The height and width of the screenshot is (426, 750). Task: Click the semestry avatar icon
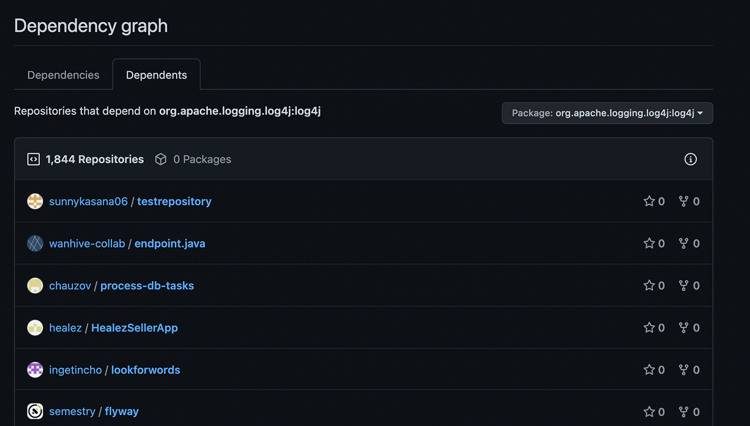(35, 411)
